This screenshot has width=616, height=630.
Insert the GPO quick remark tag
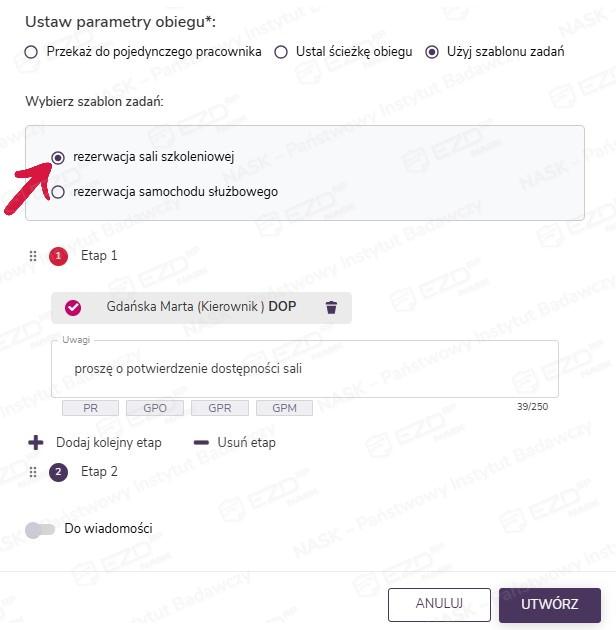[155, 408]
